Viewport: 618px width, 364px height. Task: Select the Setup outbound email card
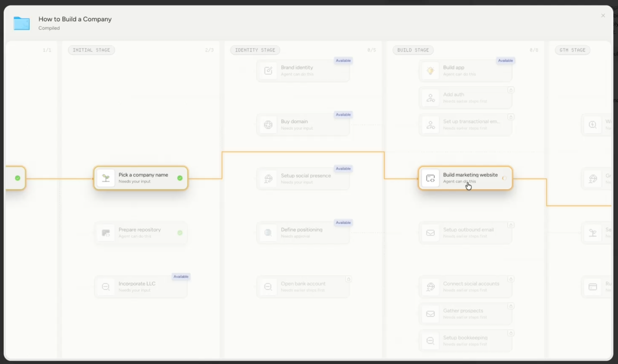click(465, 233)
